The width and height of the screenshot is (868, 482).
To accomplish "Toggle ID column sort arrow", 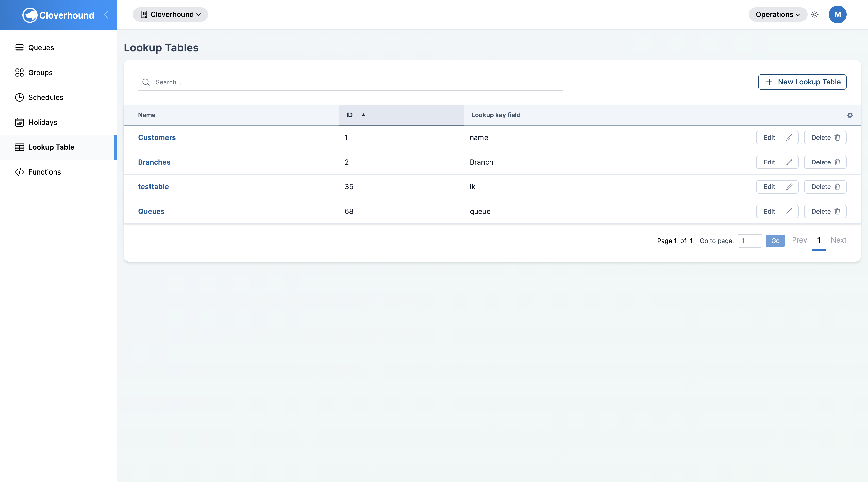I will (x=363, y=115).
